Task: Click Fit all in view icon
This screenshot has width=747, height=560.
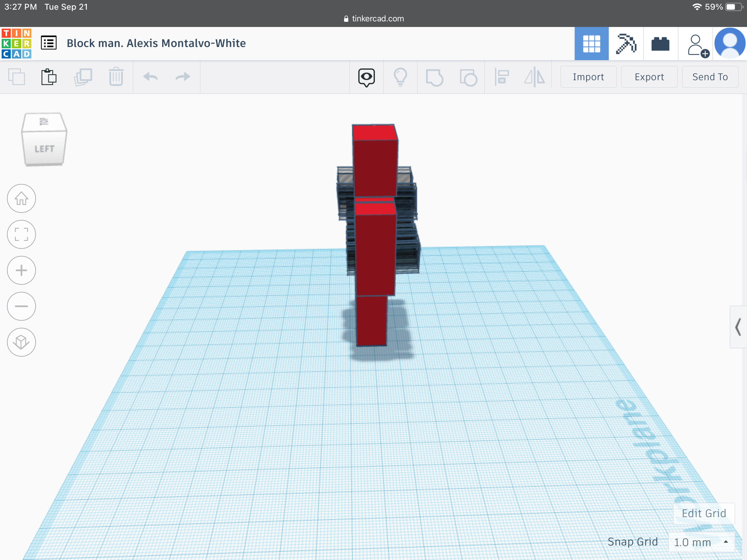Action: pyautogui.click(x=21, y=234)
